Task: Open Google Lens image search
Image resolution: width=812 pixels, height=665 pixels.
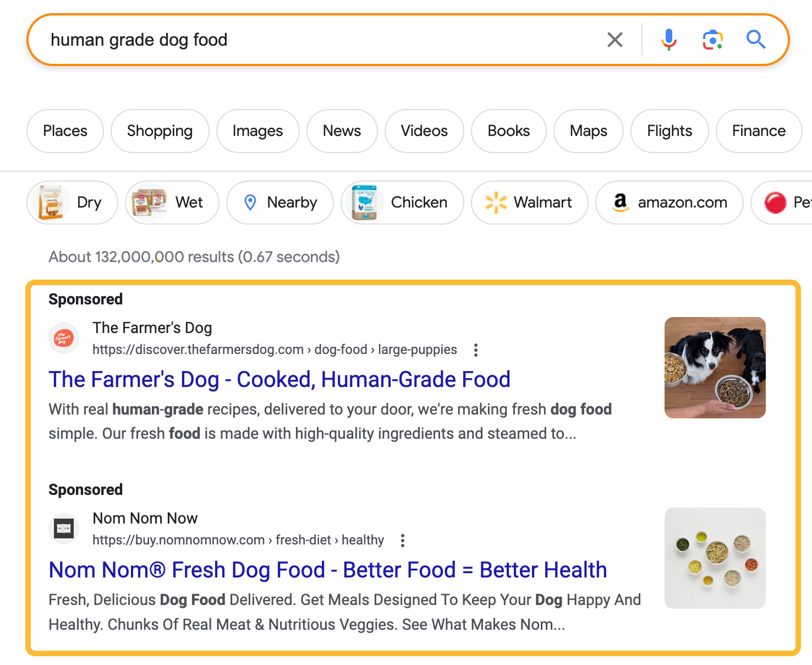Action: [x=712, y=39]
